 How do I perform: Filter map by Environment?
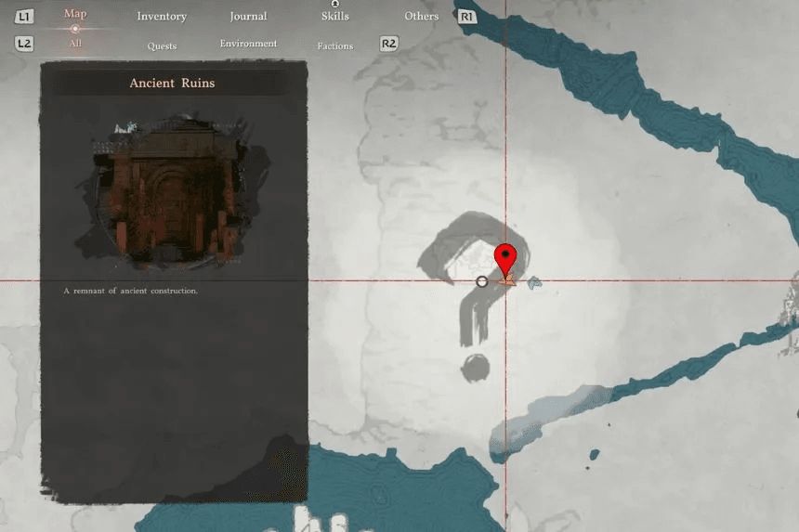tap(248, 44)
